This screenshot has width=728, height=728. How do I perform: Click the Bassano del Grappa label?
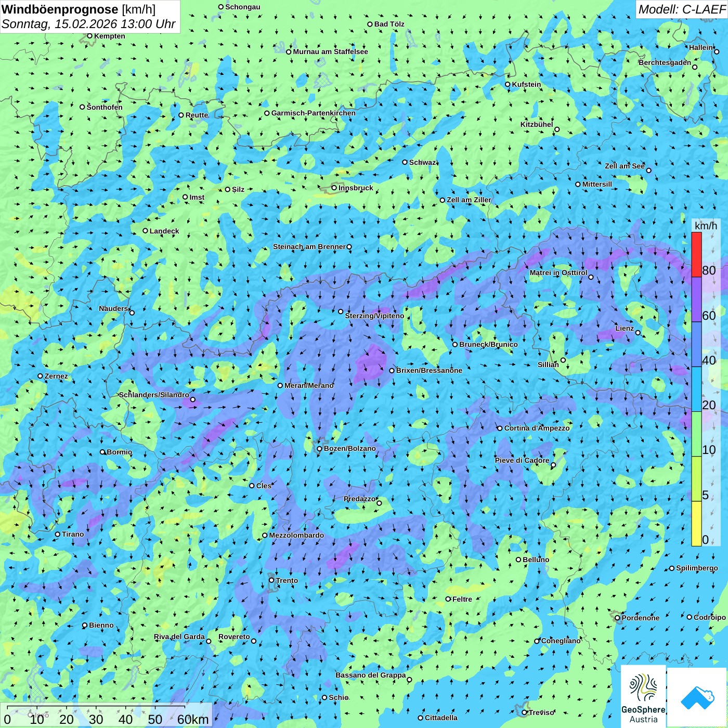point(371,675)
